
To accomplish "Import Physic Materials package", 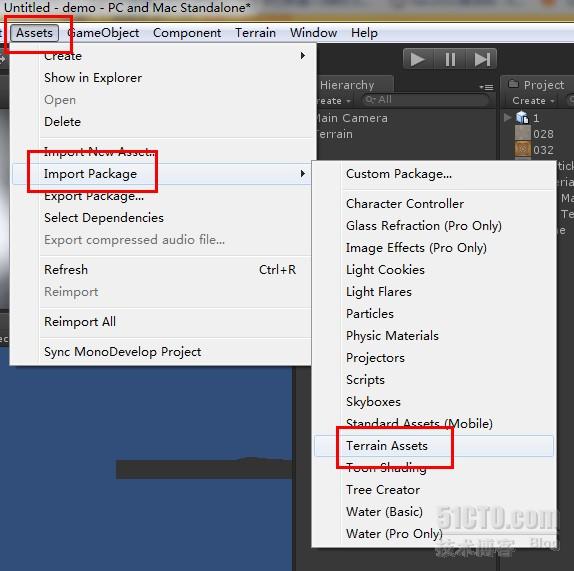I will coord(434,336).
